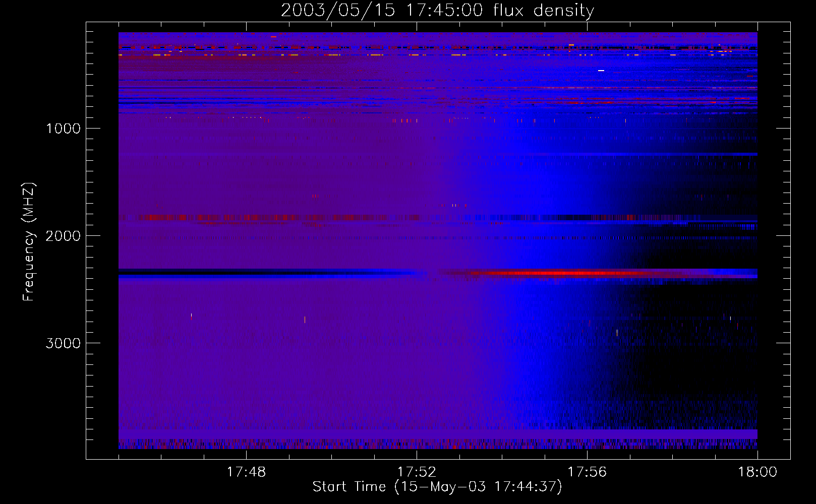Viewport: 816px width, 504px height.
Task: Click the plot title "2003/05/15 17:45:00 flux density"
Action: (x=437, y=11)
